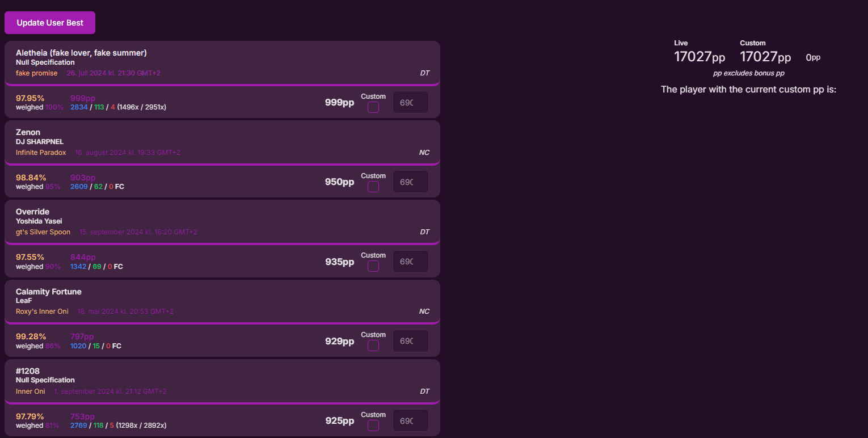868x438 pixels.
Task: Click gt's Silver Spoon difficulty label
Action: (43, 232)
